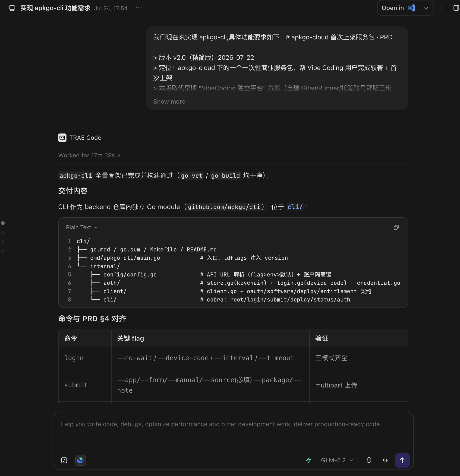Select the highlighted outline dot on left edge
Image resolution: width=460 pixels, height=476 pixels.
(3, 223)
